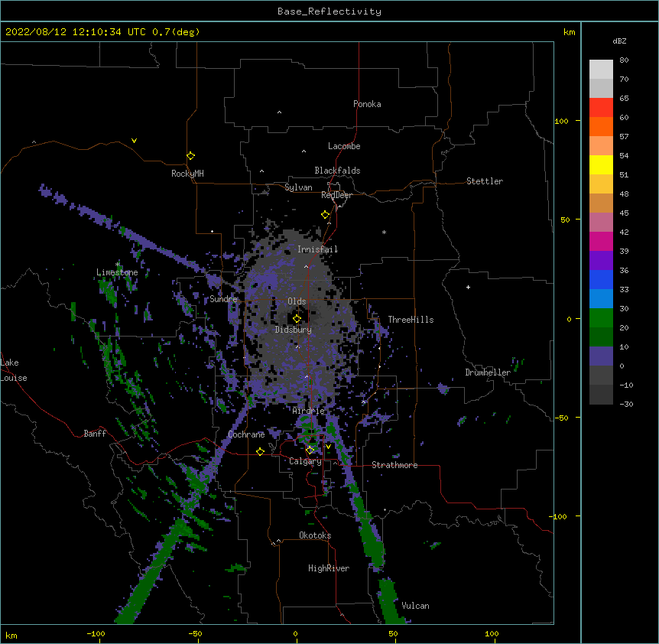This screenshot has width=659, height=644.
Task: Click the Limestone label
Action: (x=117, y=272)
